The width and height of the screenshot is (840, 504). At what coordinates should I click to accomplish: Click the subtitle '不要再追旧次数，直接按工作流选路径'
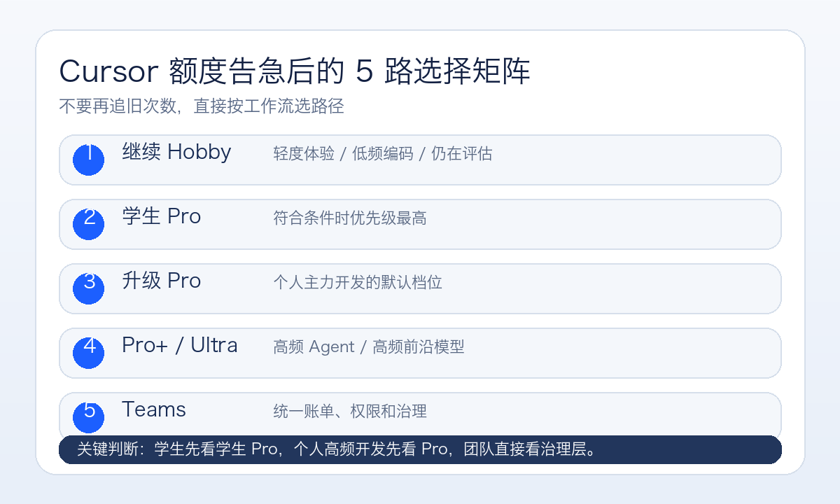point(202,106)
